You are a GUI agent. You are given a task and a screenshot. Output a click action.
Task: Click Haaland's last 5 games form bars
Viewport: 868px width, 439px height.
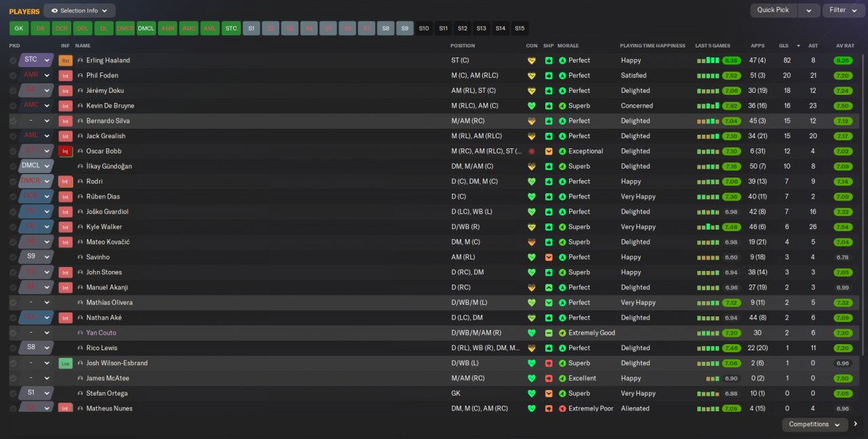(708, 60)
